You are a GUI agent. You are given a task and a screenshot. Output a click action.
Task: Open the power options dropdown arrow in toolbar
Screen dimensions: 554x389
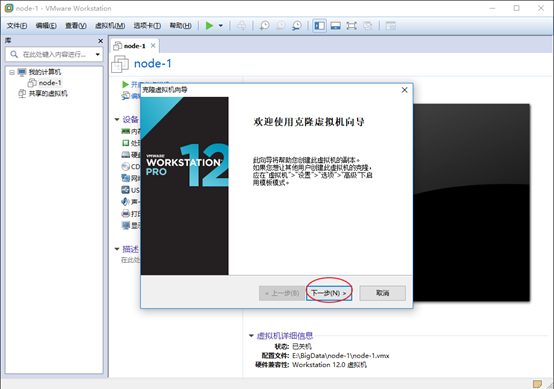point(221,25)
